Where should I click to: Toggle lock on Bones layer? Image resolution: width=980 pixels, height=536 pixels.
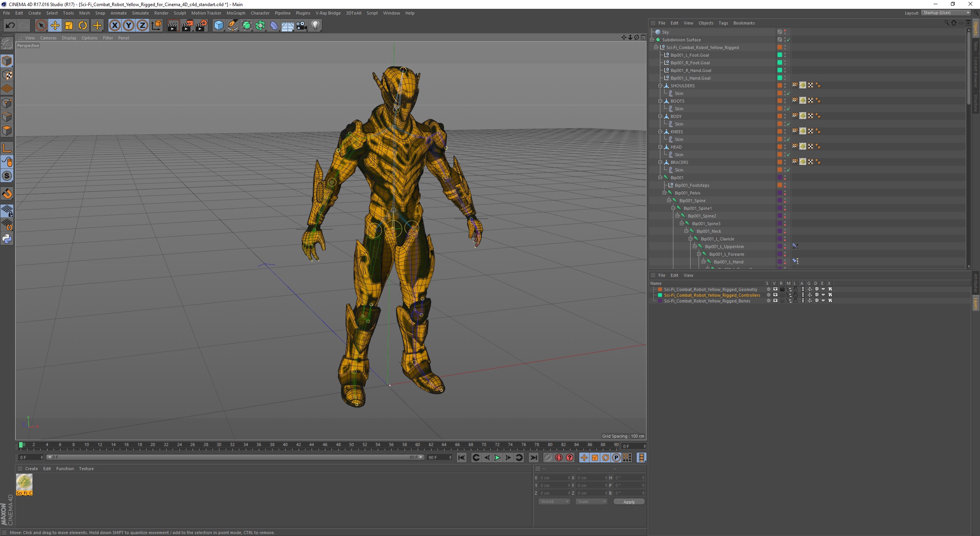[x=795, y=301]
